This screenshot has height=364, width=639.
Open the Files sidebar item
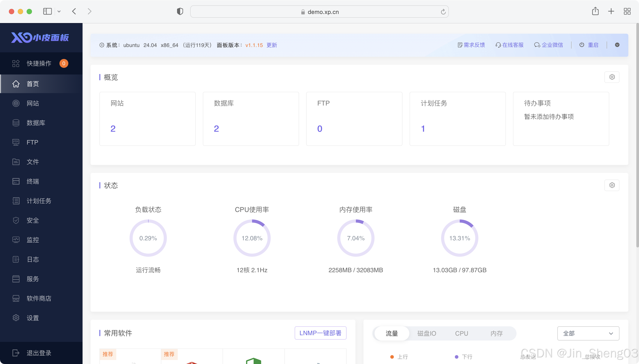33,162
